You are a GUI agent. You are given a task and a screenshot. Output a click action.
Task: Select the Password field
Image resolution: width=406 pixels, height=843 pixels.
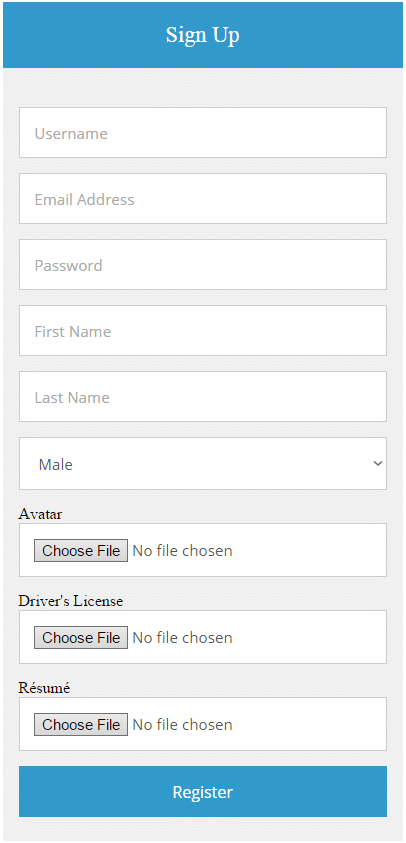tap(203, 265)
